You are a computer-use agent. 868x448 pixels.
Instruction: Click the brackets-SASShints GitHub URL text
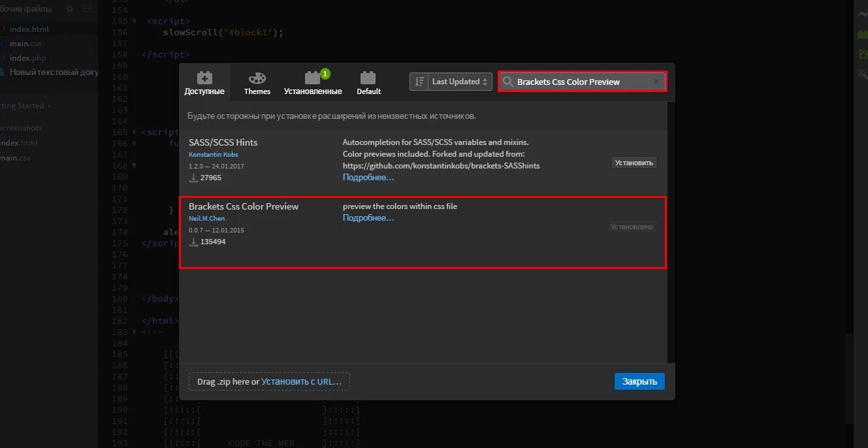[x=442, y=166]
